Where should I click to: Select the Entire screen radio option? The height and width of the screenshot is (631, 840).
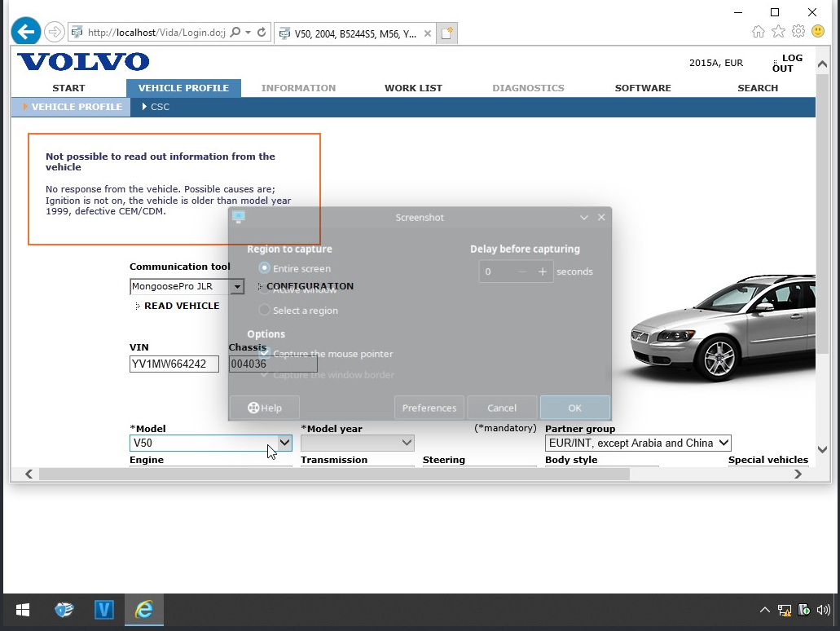tap(264, 268)
